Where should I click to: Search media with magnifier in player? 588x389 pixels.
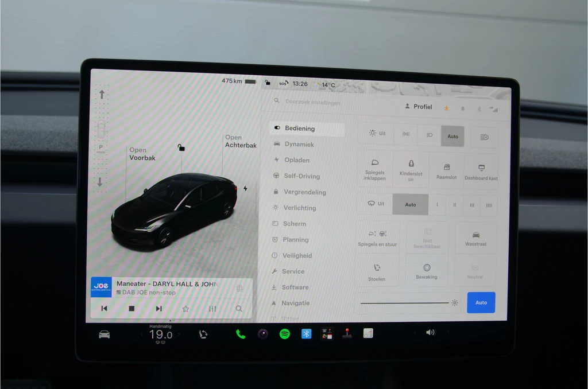point(239,309)
